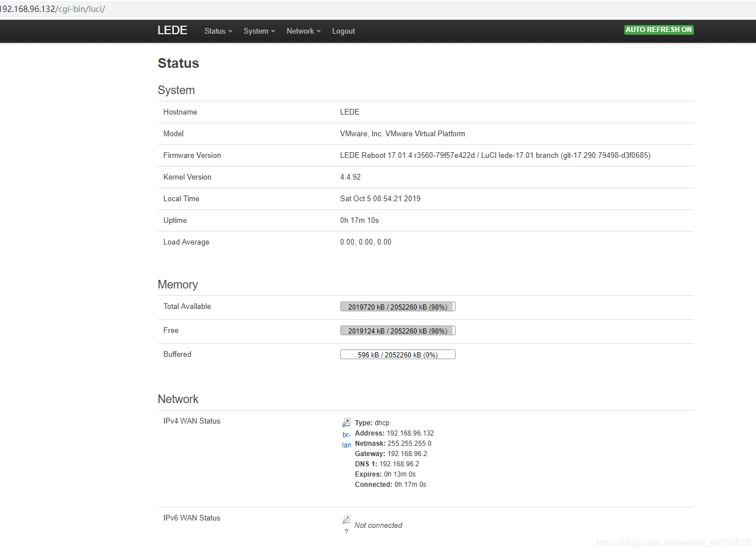The width and height of the screenshot is (756, 553).
Task: Click the Logout menu item
Action: pos(343,31)
